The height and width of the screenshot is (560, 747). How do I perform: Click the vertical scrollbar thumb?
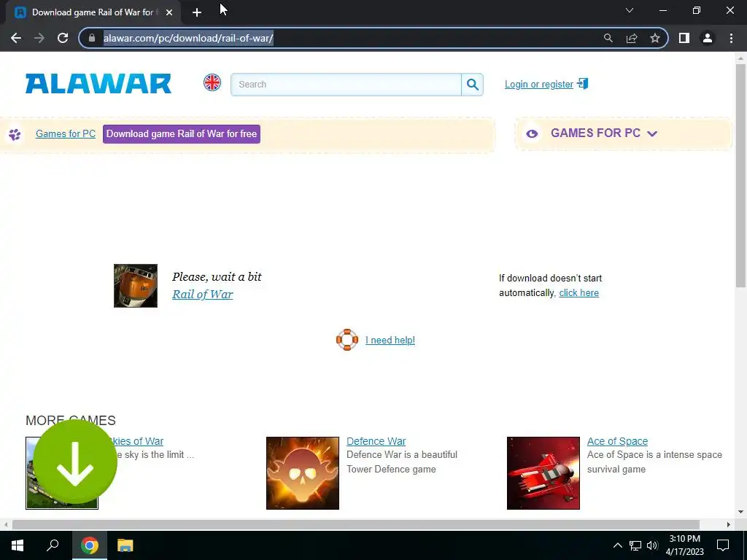740,175
